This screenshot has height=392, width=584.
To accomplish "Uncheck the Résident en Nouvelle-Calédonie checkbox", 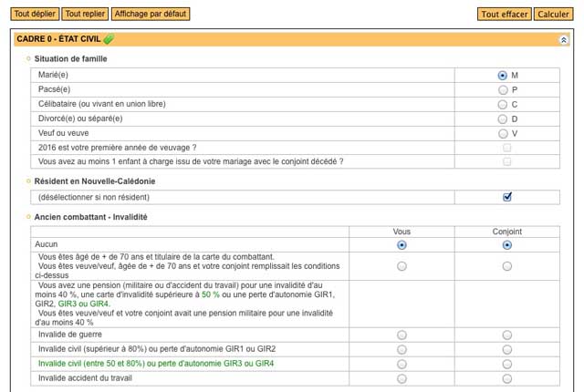I will point(507,197).
